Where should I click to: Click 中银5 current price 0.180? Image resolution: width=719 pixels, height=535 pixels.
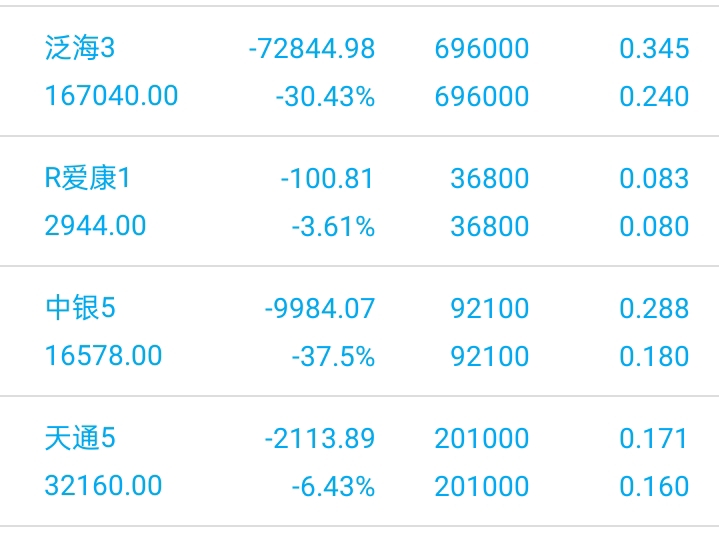tap(654, 356)
